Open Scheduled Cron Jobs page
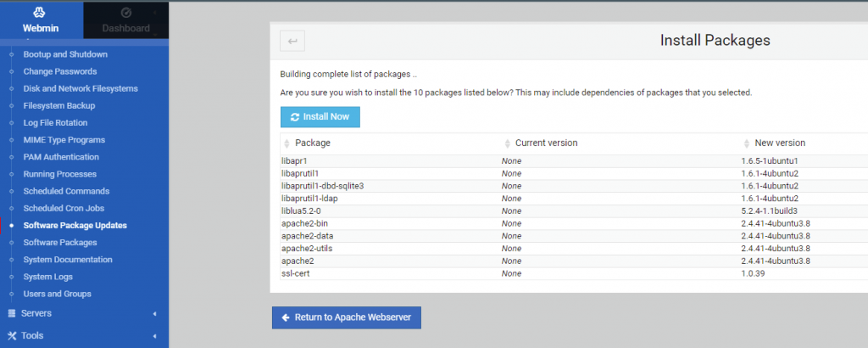Image resolution: width=868 pixels, height=348 pixels. point(64,208)
